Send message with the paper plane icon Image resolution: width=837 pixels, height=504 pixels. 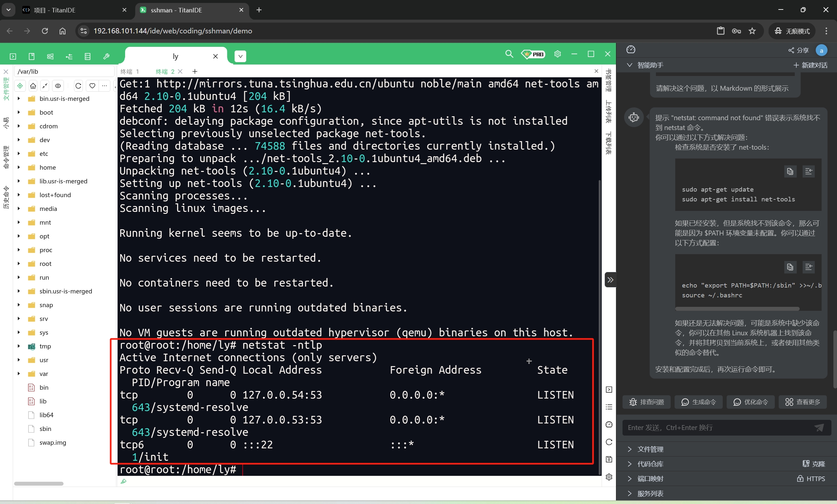coord(819,428)
